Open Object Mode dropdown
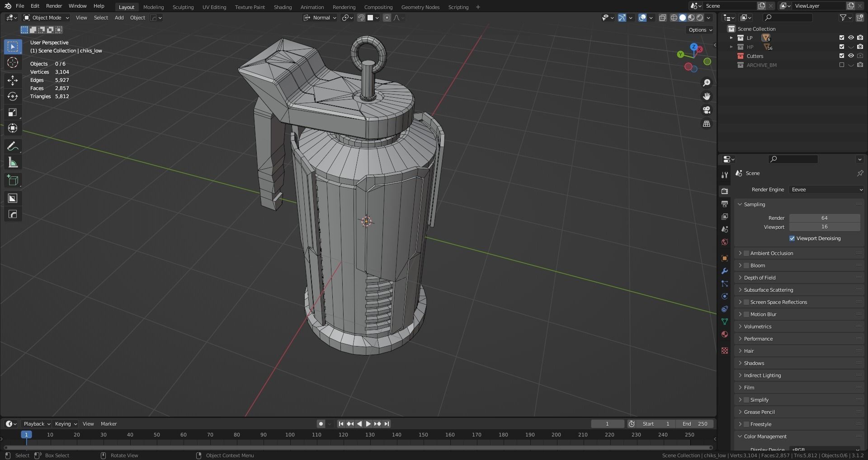The width and height of the screenshot is (868, 460). 47,18
